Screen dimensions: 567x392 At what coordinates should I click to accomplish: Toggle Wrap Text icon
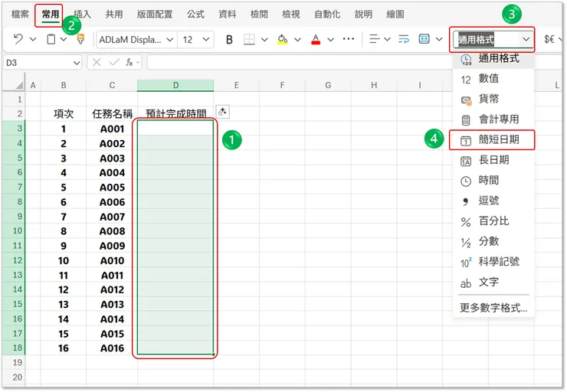pyautogui.click(x=404, y=39)
